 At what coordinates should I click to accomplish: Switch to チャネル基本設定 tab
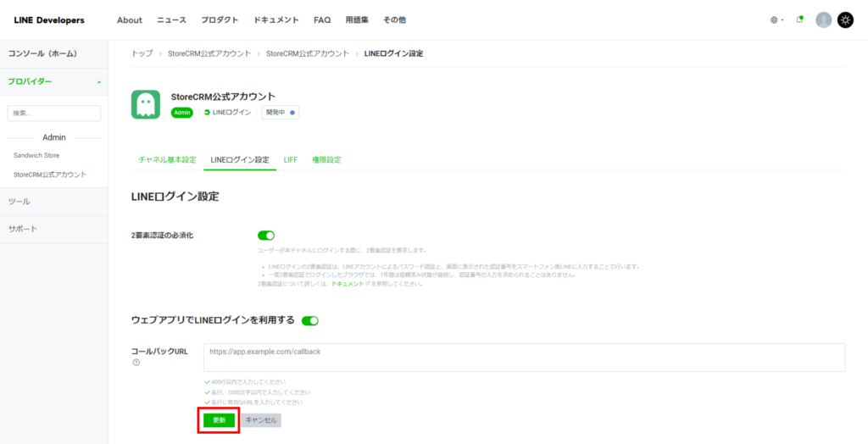[167, 160]
